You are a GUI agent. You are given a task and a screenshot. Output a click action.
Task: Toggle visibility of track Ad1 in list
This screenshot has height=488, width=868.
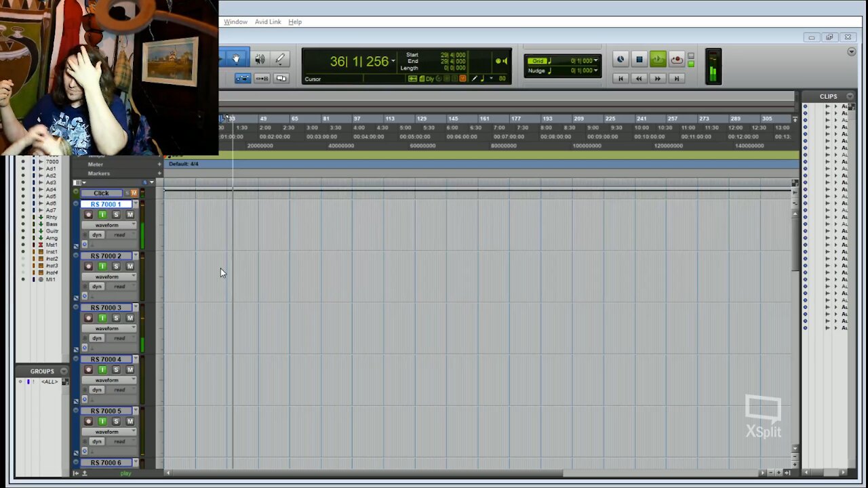point(23,169)
